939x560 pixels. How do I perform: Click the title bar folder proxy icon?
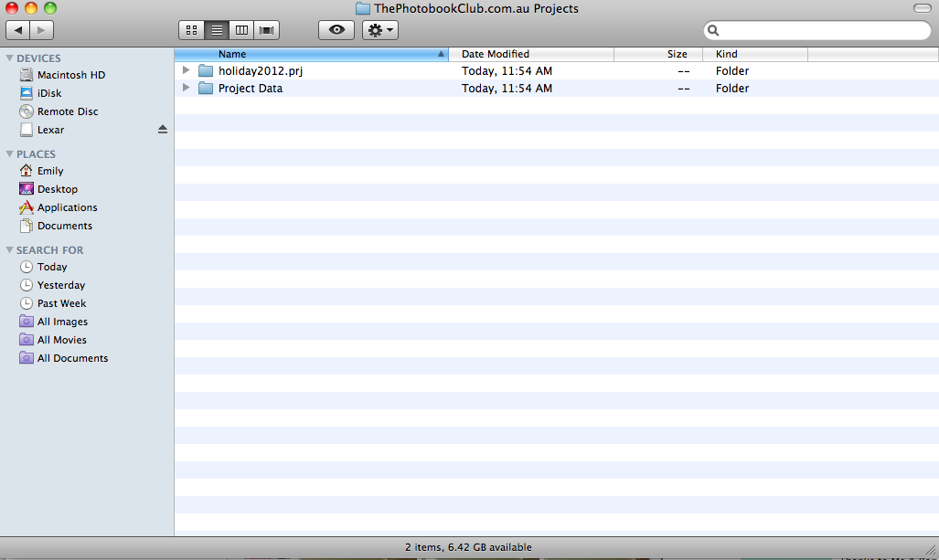363,8
